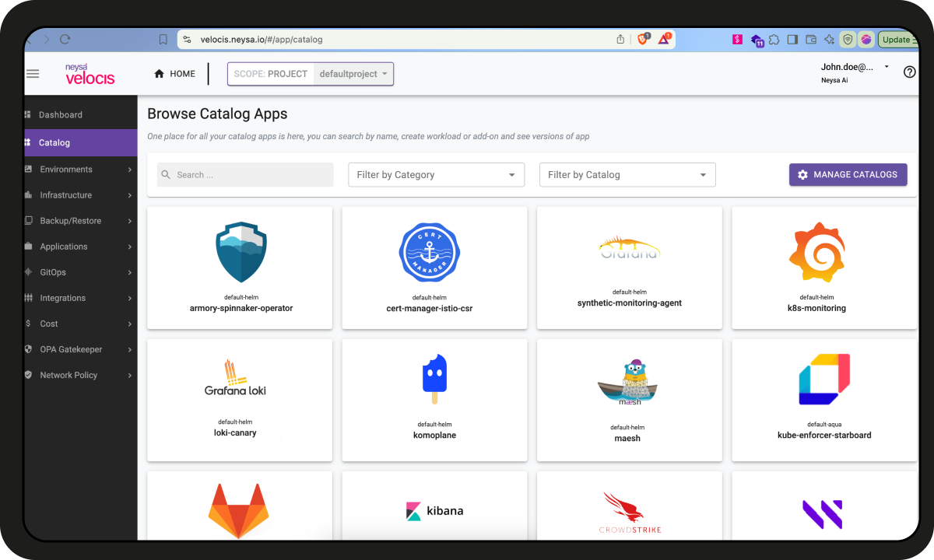
Task: Bookmark this page using the bookmark icon
Action: tap(163, 39)
